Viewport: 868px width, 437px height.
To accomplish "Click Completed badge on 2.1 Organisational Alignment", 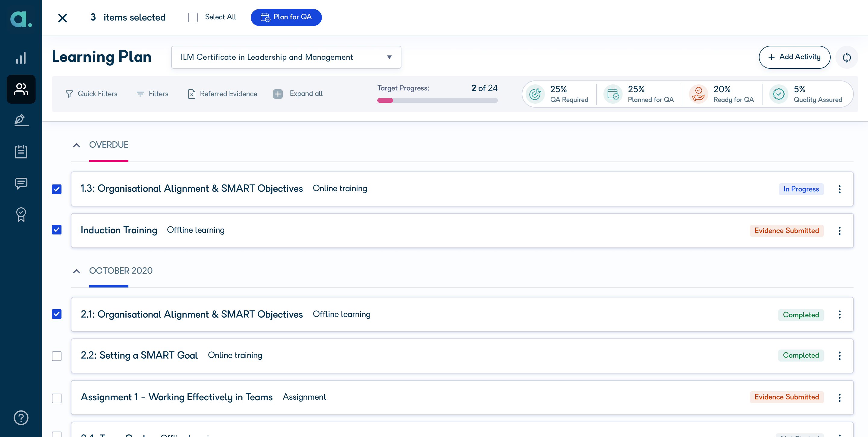I will pos(800,315).
